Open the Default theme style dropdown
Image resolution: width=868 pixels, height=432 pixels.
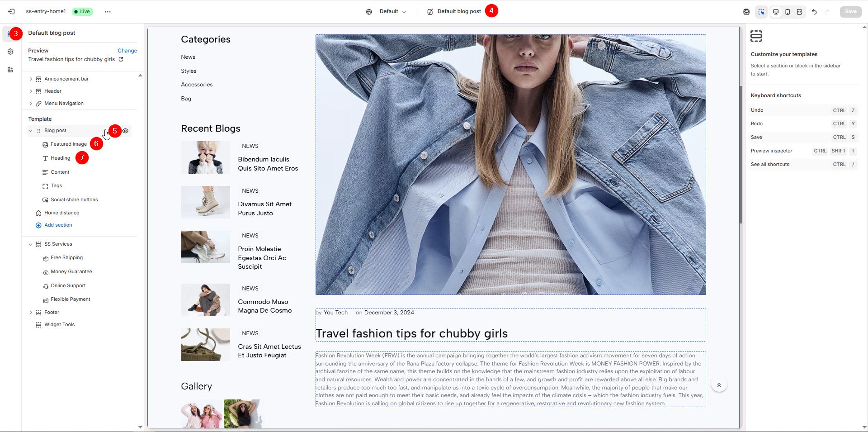tap(387, 12)
